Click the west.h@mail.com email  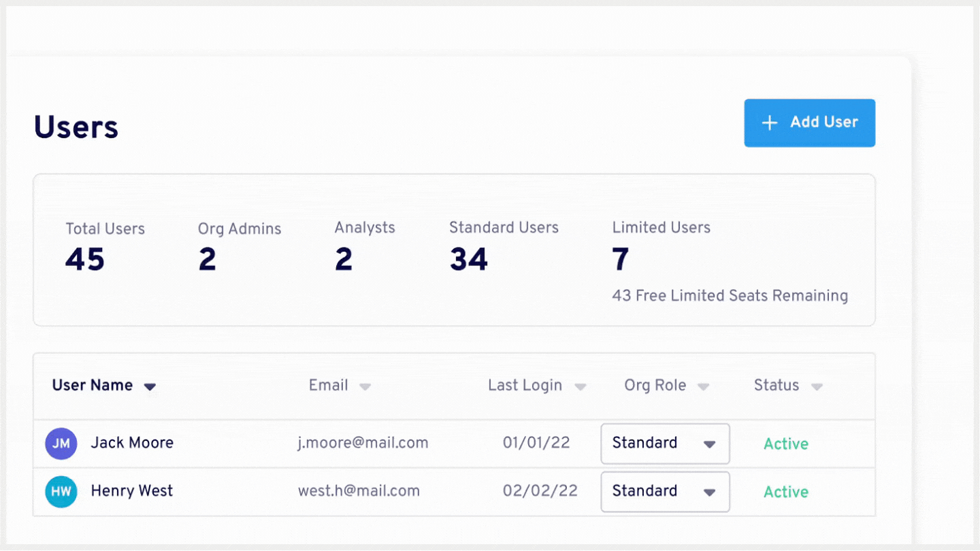click(x=359, y=492)
